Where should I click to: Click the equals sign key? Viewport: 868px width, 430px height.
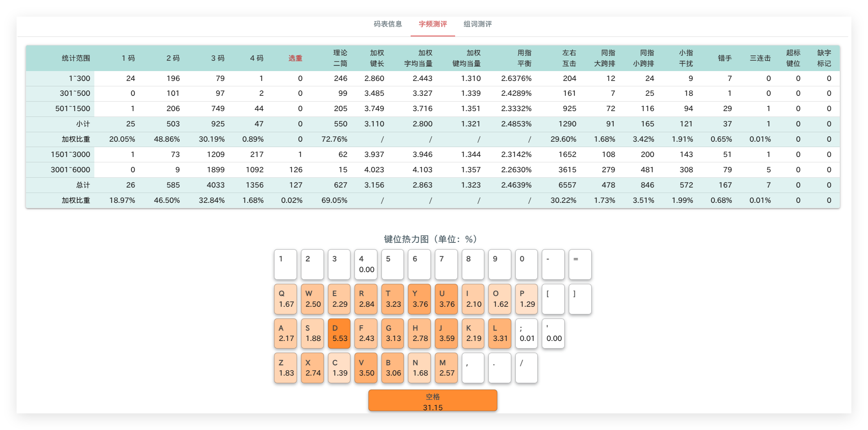[x=580, y=264]
